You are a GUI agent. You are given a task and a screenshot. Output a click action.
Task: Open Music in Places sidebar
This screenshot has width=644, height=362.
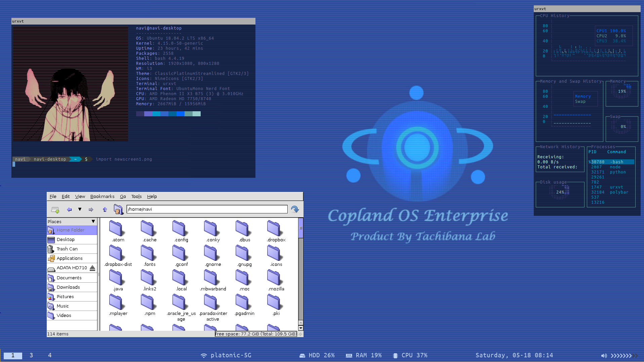click(x=72, y=306)
